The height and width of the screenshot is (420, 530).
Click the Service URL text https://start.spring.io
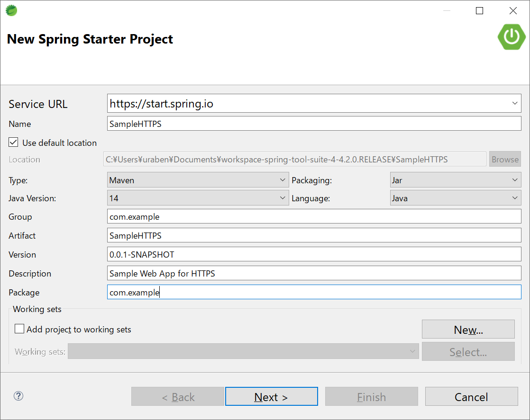coord(162,104)
